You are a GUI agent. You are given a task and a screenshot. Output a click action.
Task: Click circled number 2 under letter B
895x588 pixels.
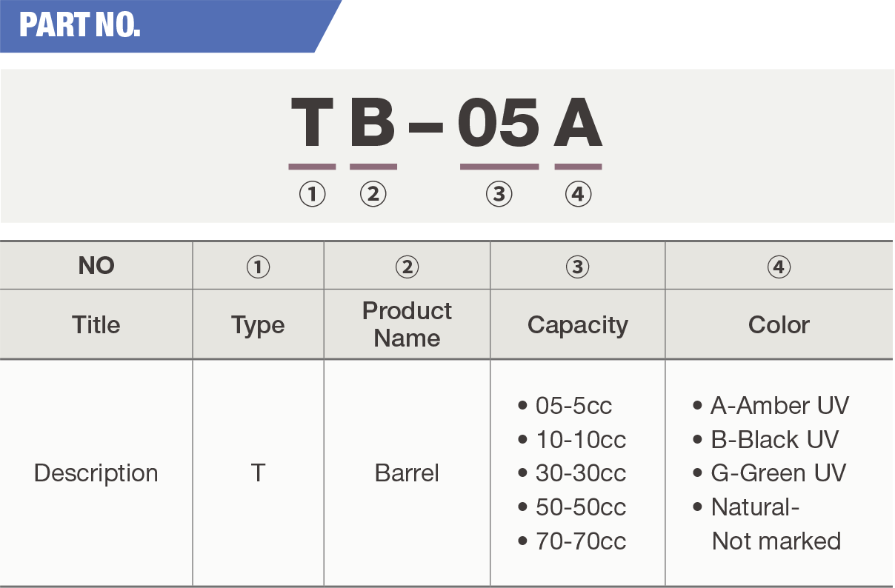[373, 194]
